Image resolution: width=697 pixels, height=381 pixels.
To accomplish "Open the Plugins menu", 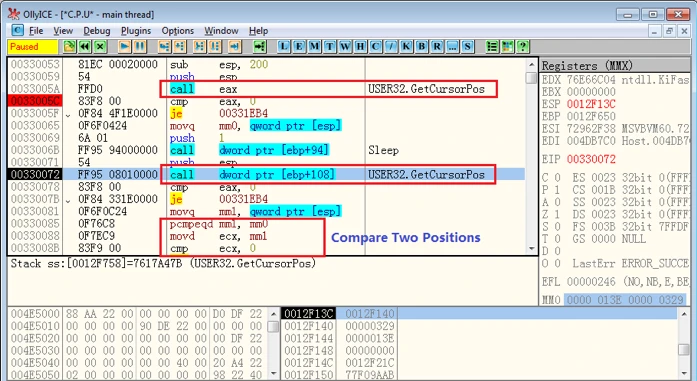I will pos(136,31).
